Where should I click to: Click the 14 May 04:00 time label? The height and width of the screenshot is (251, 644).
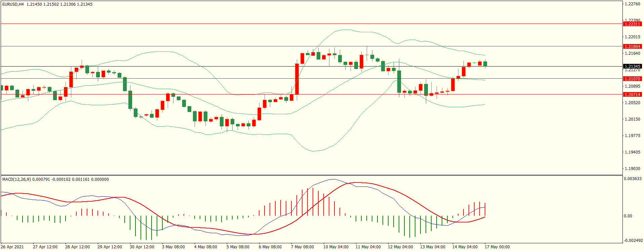[x=465, y=247]
